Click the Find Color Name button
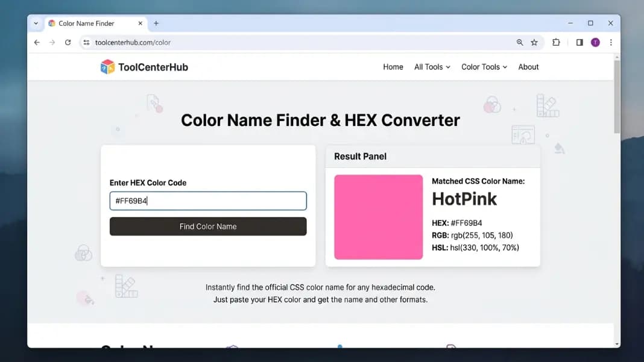The width and height of the screenshot is (644, 362). [208, 226]
